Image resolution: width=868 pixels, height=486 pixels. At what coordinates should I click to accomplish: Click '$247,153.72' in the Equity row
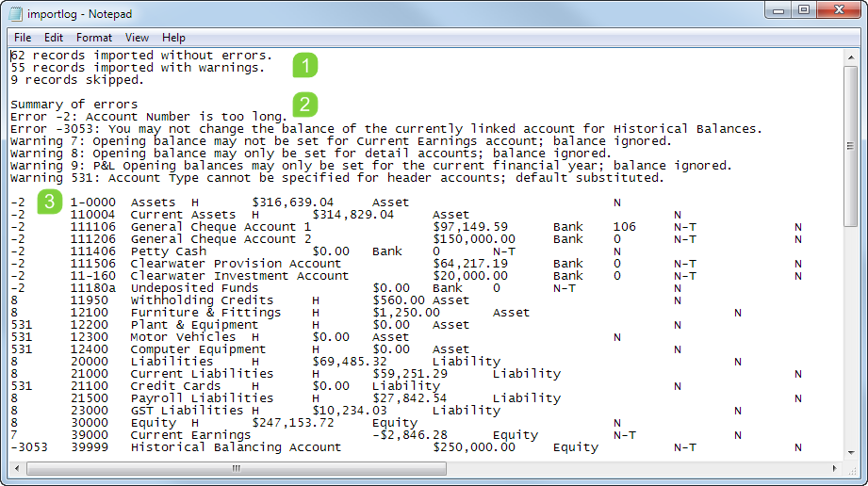coord(293,422)
